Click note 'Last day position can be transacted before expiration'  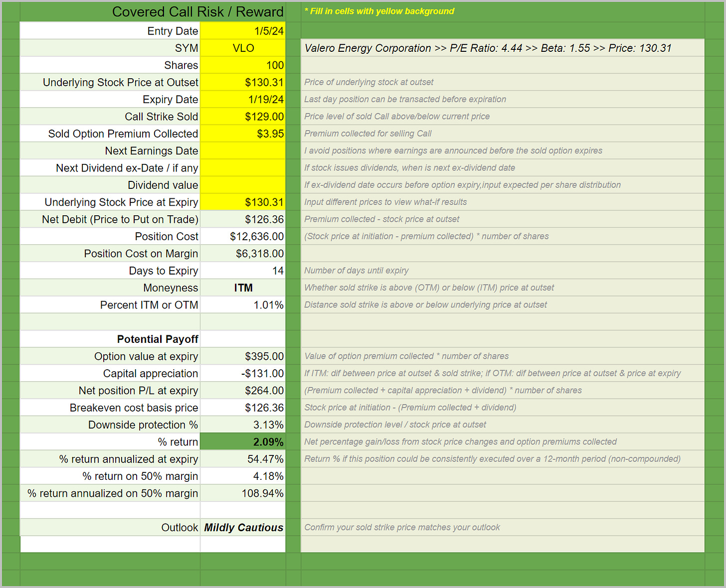[x=405, y=99]
